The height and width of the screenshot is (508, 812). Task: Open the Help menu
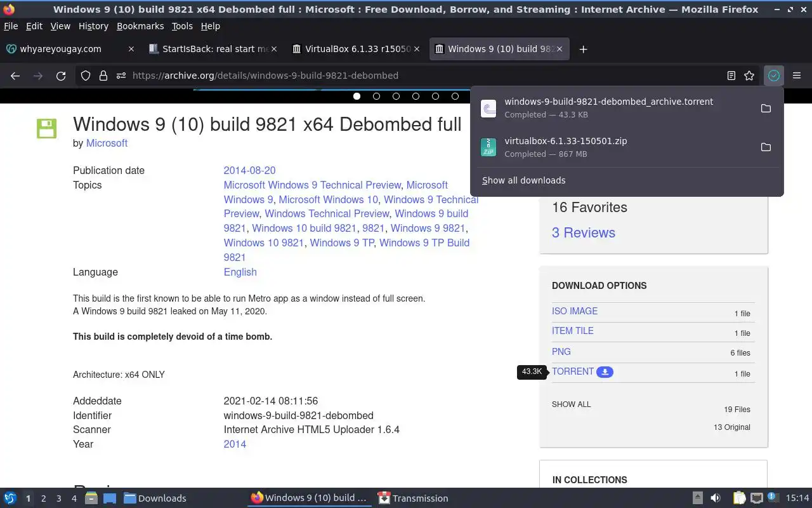211,26
